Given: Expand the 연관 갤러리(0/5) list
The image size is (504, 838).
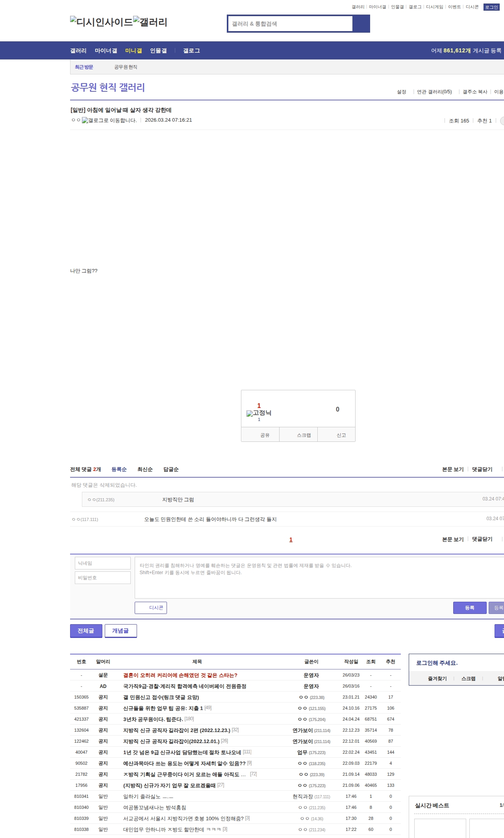Looking at the screenshot, I should (x=434, y=92).
